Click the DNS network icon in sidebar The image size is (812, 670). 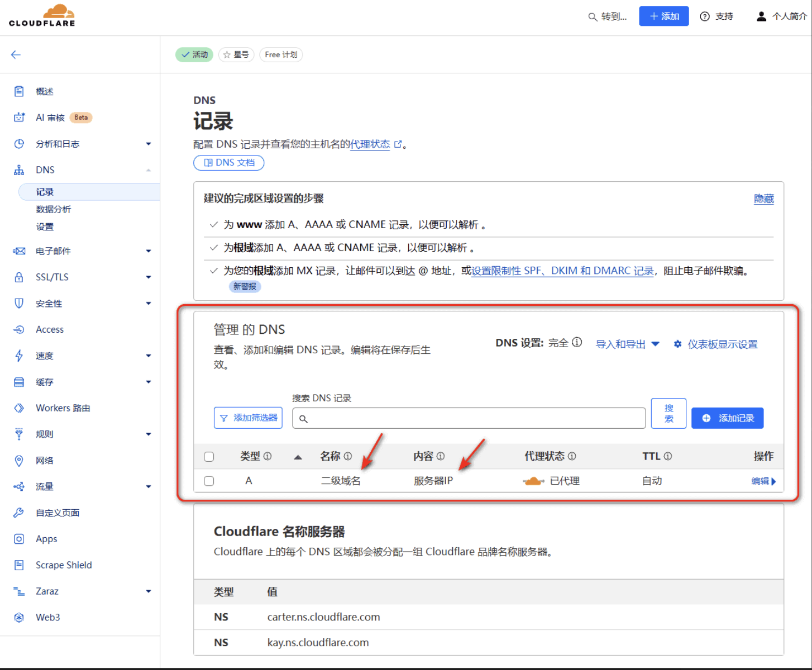19,170
